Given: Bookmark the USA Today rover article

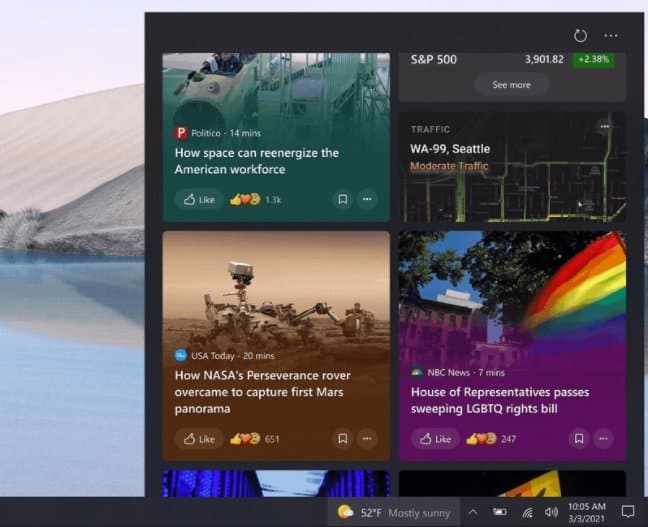Looking at the screenshot, I should [x=343, y=439].
